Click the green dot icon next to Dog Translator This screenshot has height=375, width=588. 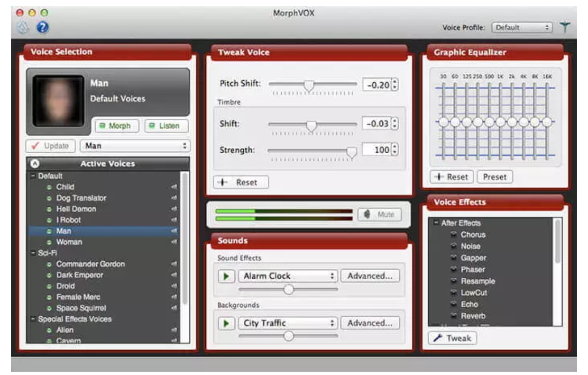49,198
